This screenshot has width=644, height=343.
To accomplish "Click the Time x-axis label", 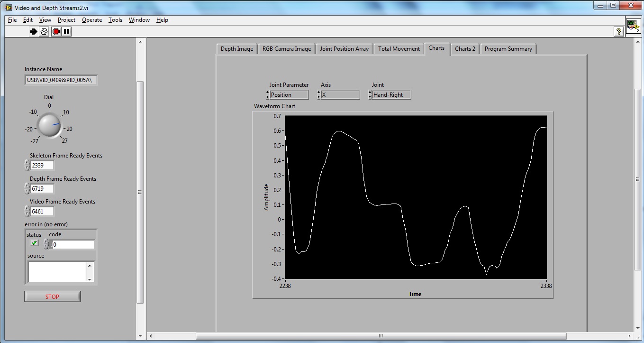I will [415, 294].
